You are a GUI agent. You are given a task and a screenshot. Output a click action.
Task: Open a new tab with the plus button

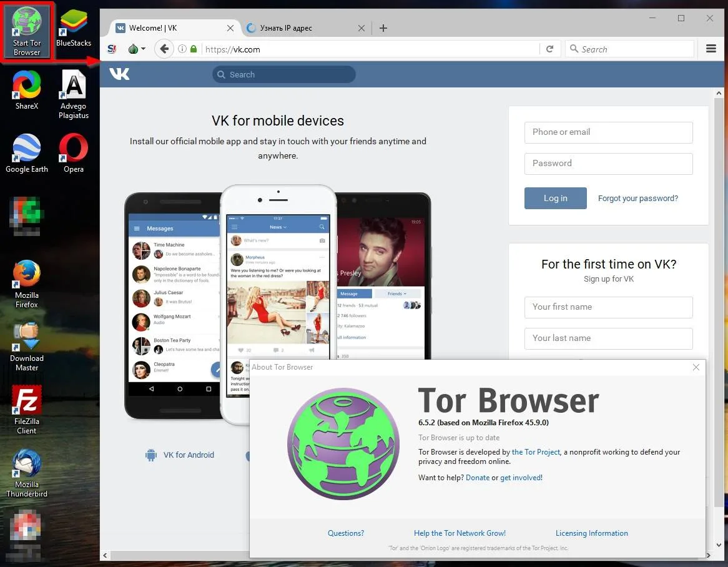coord(383,28)
